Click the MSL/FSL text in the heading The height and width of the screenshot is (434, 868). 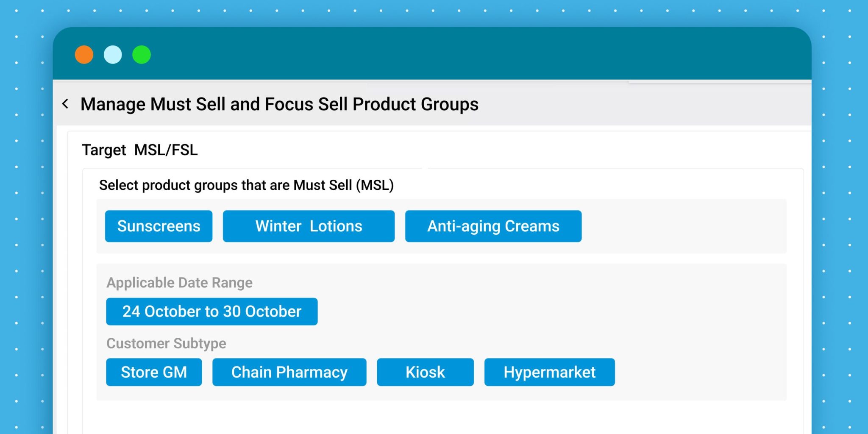(166, 150)
